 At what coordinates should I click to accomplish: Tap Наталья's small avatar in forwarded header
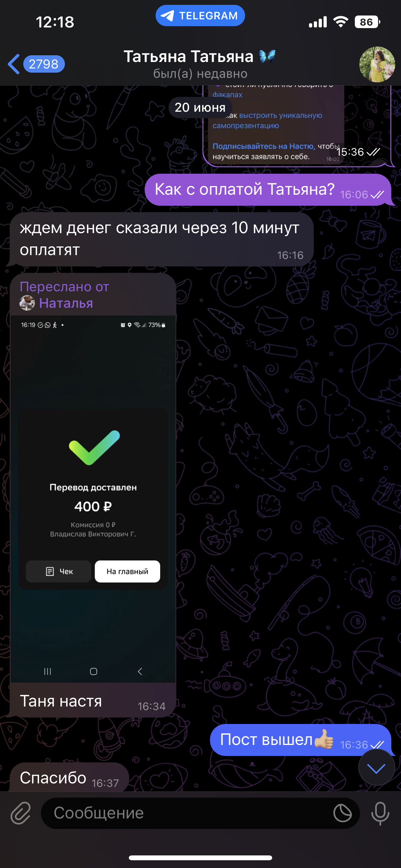(x=27, y=303)
